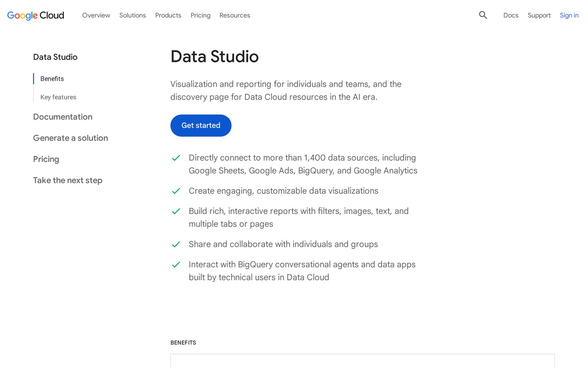This screenshot has width=588, height=368.
Task: Go to Docs
Action: click(x=511, y=15)
